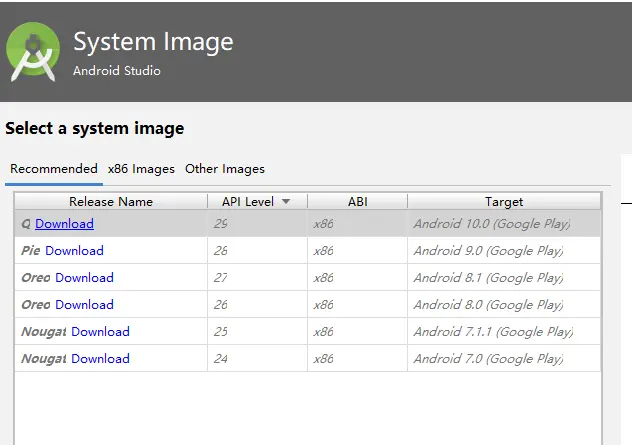Click the Android Studio logo icon
Viewport: 632px width, 445px height.
click(33, 51)
